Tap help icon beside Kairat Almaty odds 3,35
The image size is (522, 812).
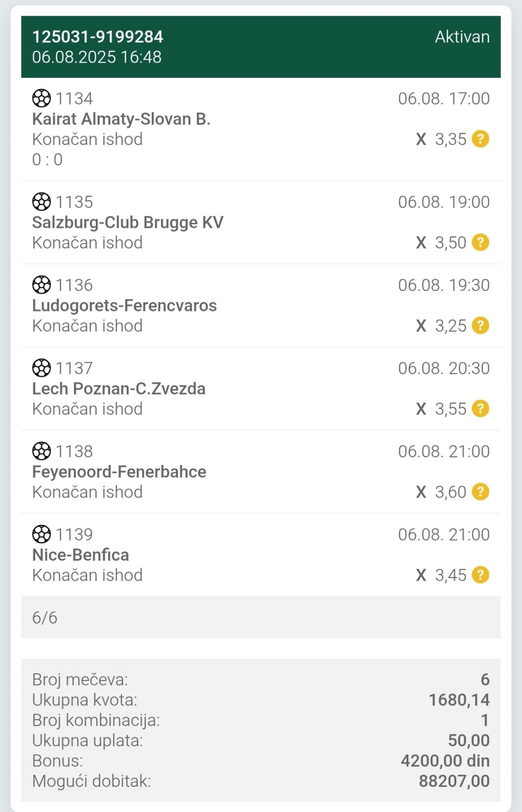[x=480, y=139]
